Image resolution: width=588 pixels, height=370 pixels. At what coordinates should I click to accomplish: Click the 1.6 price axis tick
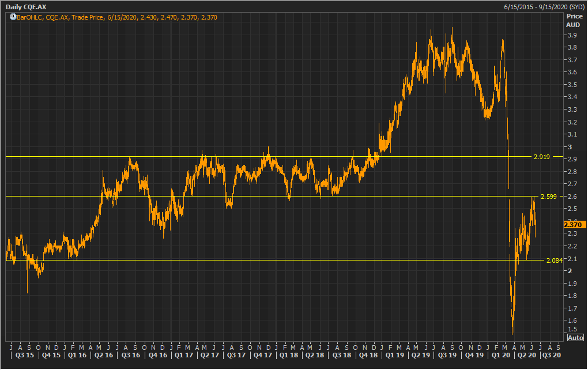pyautogui.click(x=572, y=320)
